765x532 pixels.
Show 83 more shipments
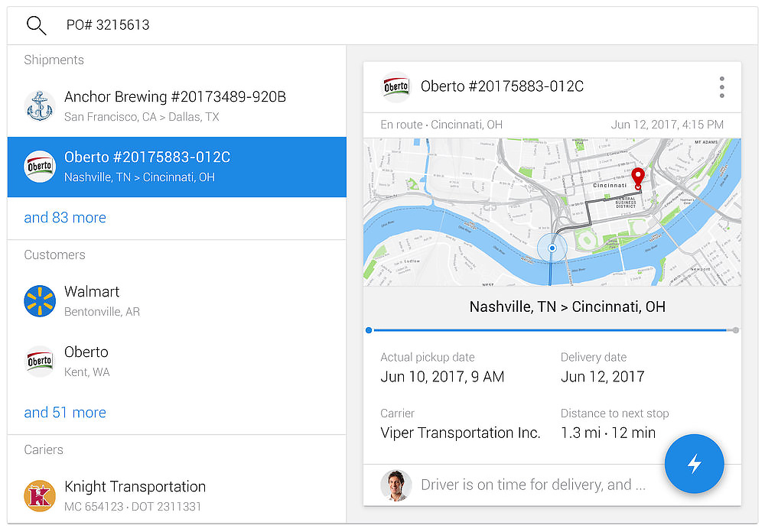(x=65, y=218)
